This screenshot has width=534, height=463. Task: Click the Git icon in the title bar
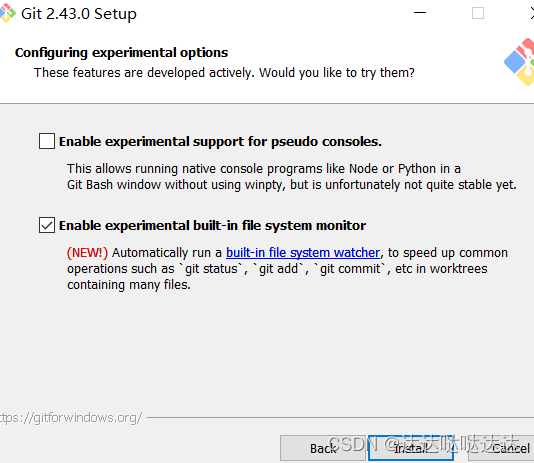click(x=7, y=13)
